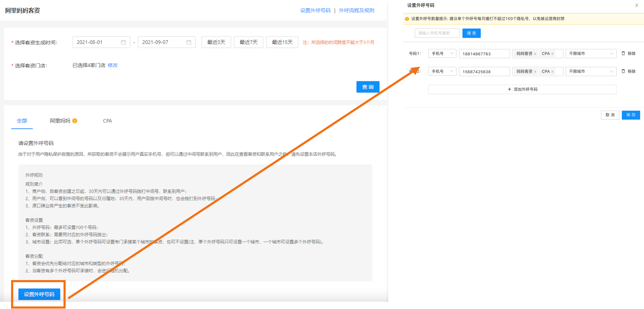
Task: Remove CPA tag for number 15687425638
Action: tap(552, 72)
